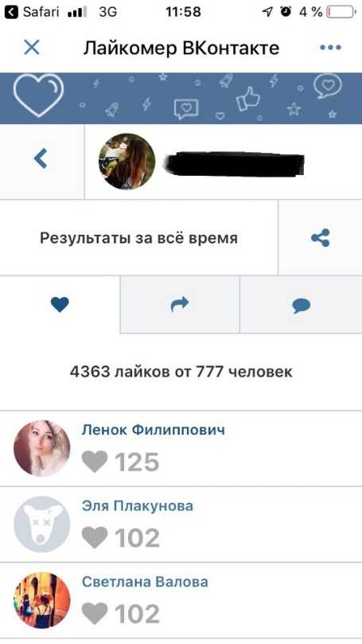Tap the large heart logo in the banner
Screen dimensions: 362x644
tap(38, 95)
